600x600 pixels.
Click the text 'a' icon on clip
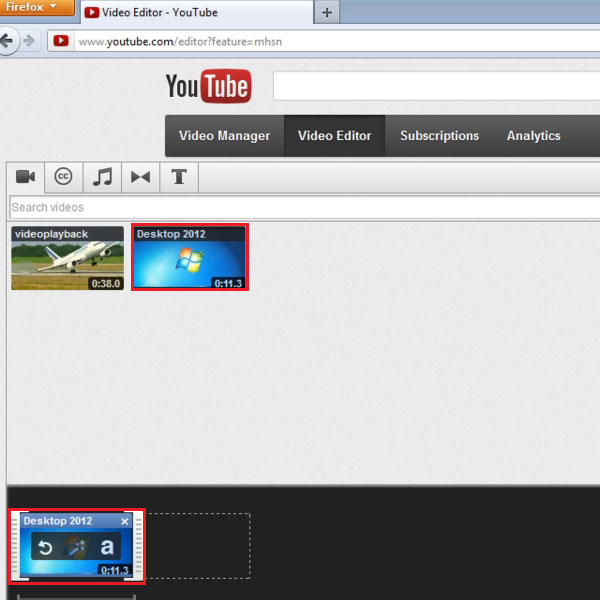(x=107, y=547)
